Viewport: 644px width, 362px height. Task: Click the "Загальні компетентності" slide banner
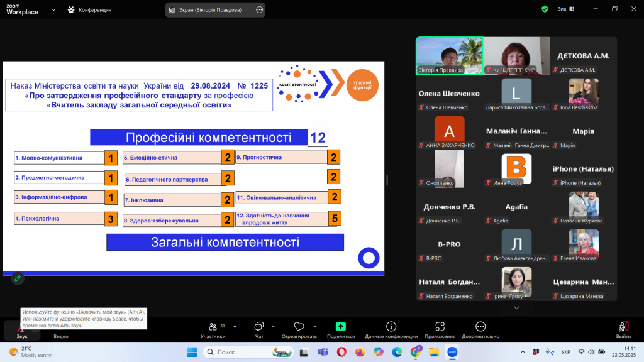[225, 242]
